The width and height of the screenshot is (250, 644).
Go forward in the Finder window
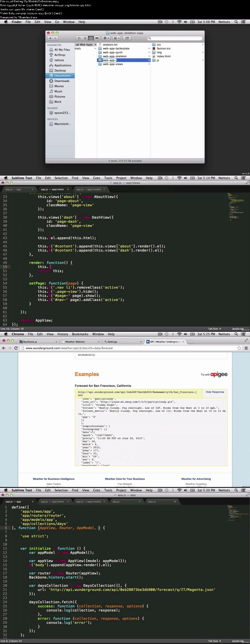56,38
